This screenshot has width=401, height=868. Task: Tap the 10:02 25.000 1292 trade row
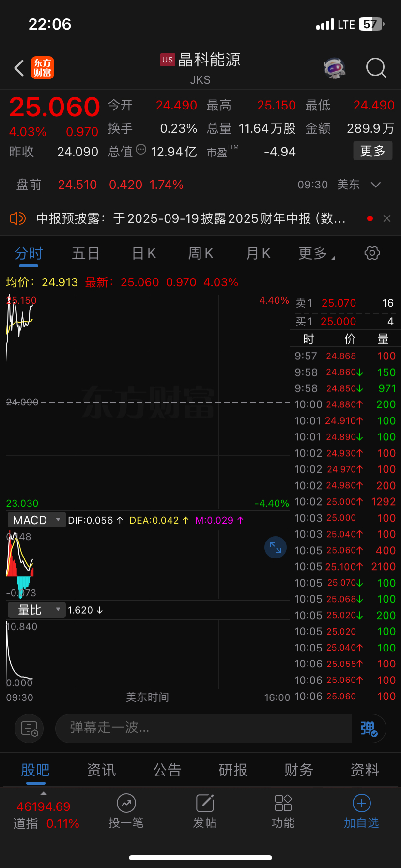coord(345,502)
